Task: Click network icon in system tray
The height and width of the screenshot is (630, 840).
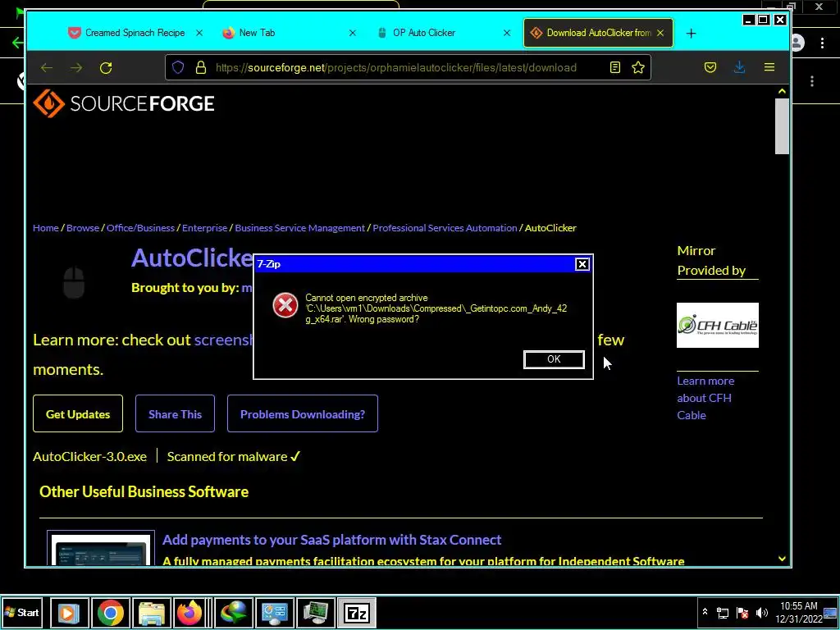Action: click(x=723, y=613)
